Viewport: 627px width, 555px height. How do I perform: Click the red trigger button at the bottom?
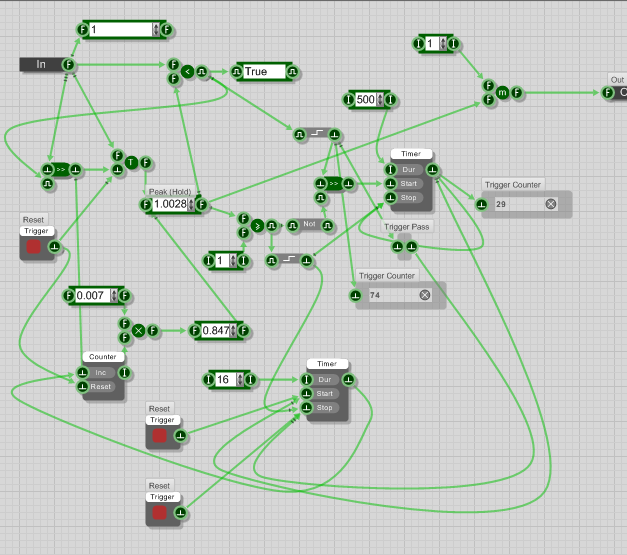click(x=161, y=513)
